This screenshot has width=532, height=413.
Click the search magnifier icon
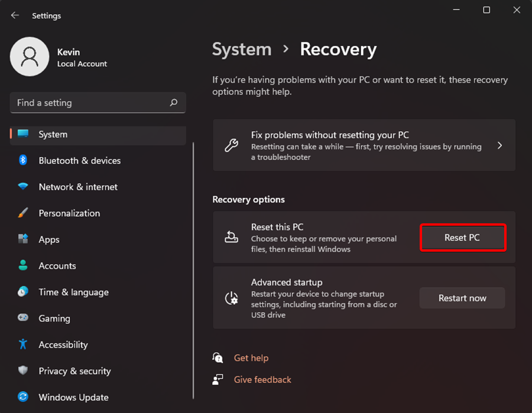pos(174,103)
